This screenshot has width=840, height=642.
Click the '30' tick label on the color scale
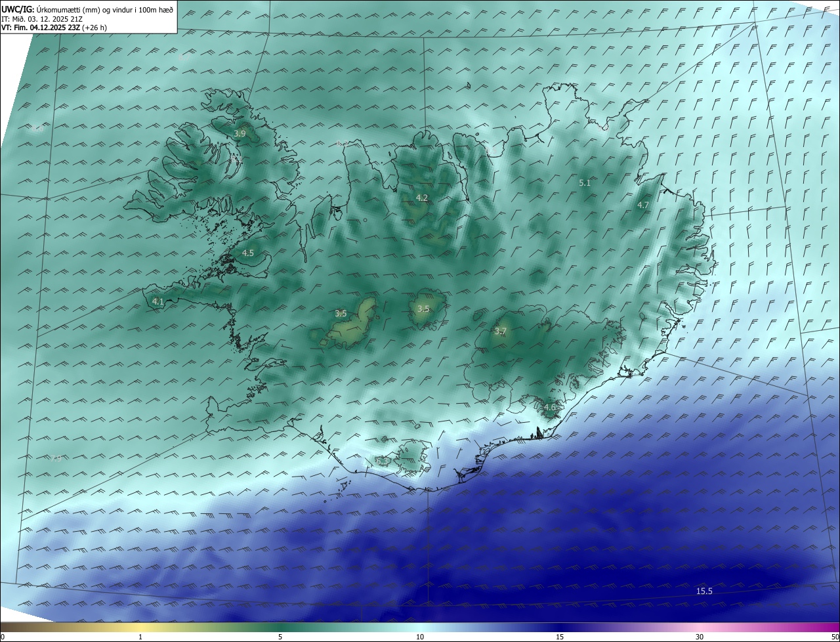coord(700,637)
